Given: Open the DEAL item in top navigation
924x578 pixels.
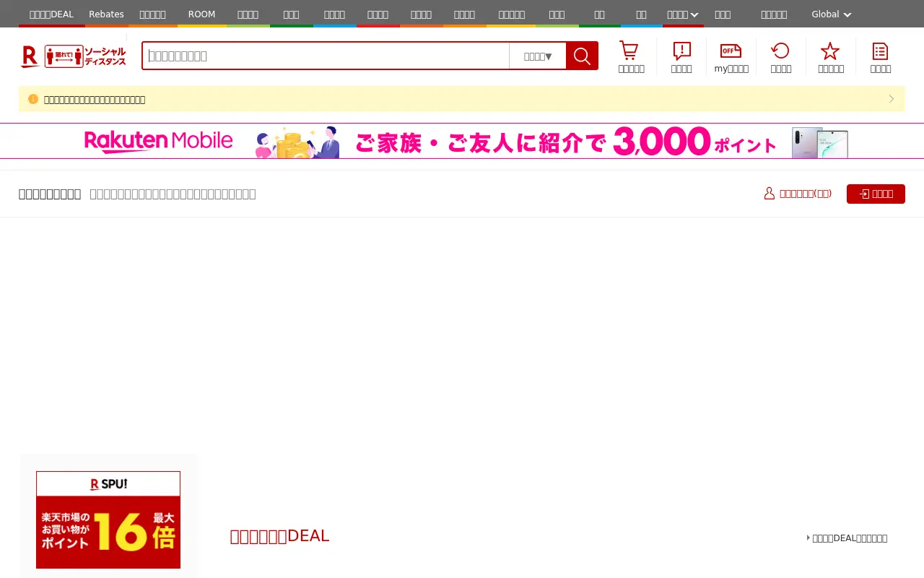Looking at the screenshot, I should point(51,14).
